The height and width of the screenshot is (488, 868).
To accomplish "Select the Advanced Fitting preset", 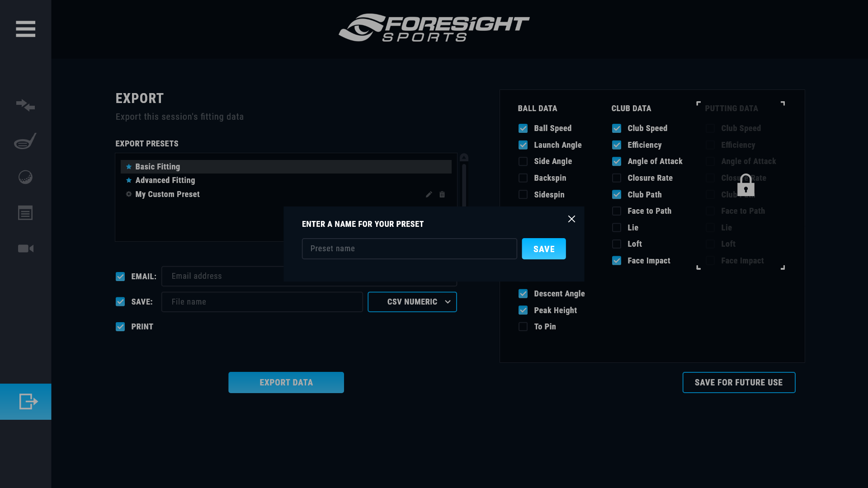I will (165, 180).
